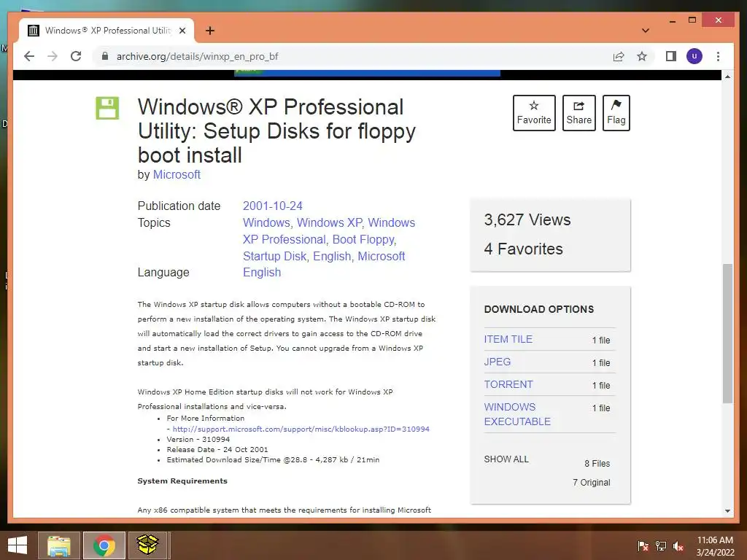Viewport: 747px width, 560px height.
Task: Click the '3,627 Views' text
Action: pyautogui.click(x=527, y=219)
